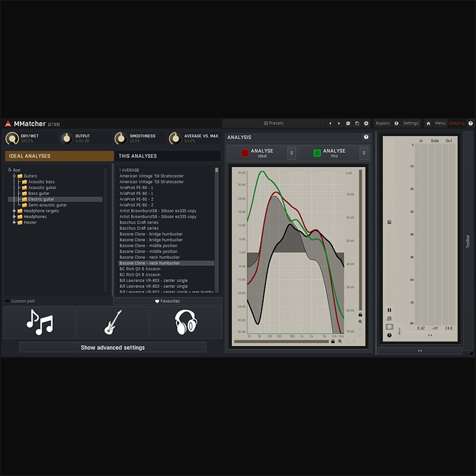Click the folder icon next to Master
Screen dimensions: 476x476
click(20, 223)
